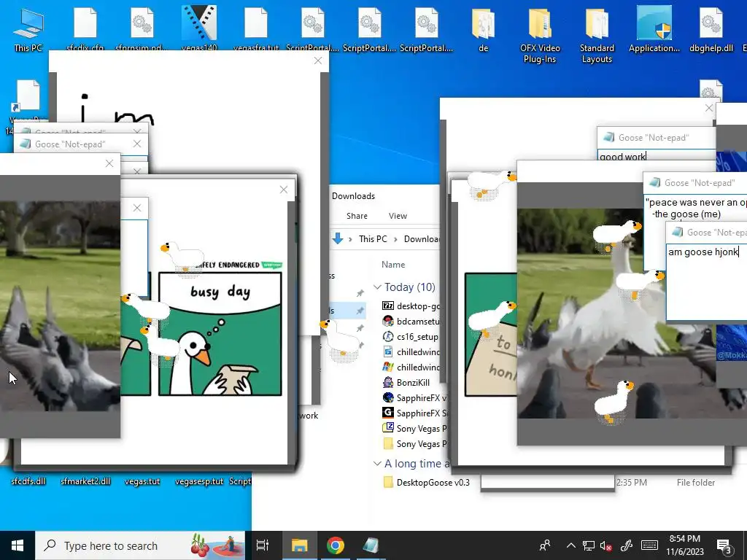Open Standard Layouts folder icon
The height and width of the screenshot is (560, 747).
coord(597,35)
